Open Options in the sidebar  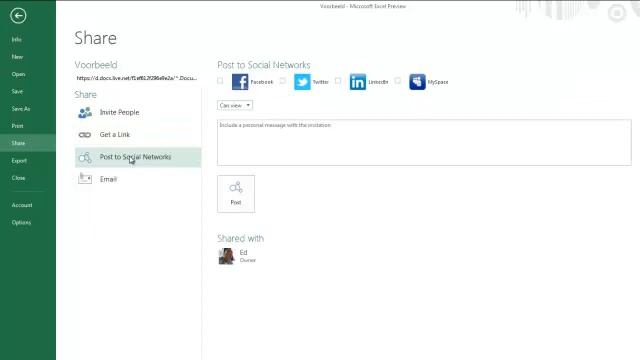pos(21,223)
